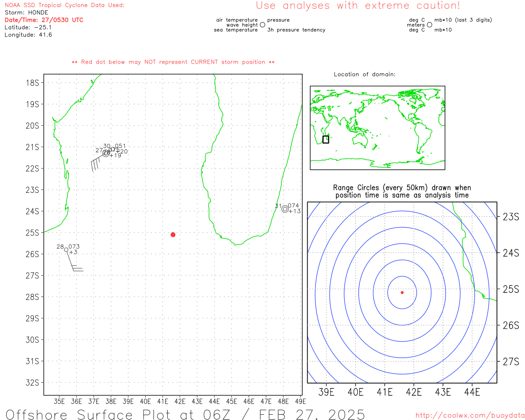Viewport: 525px width, 420px height.
Task: Click the '44E' label on range circles map
Action: click(472, 392)
